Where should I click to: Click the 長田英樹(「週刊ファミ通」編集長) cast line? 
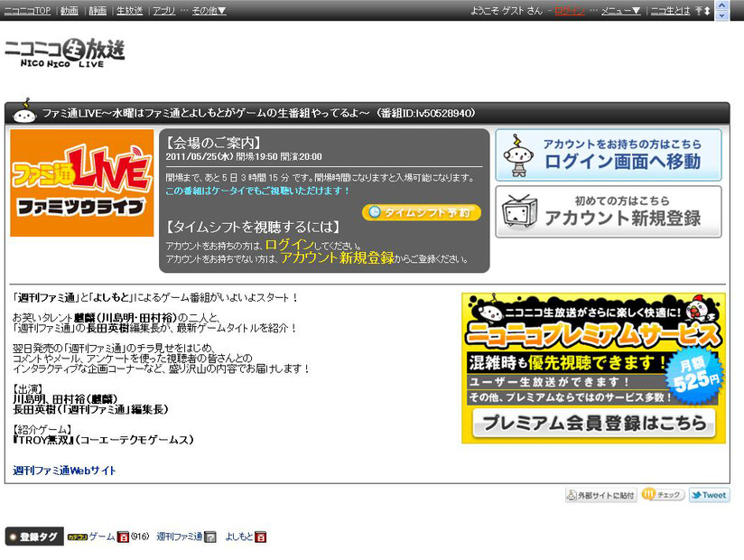click(90, 409)
